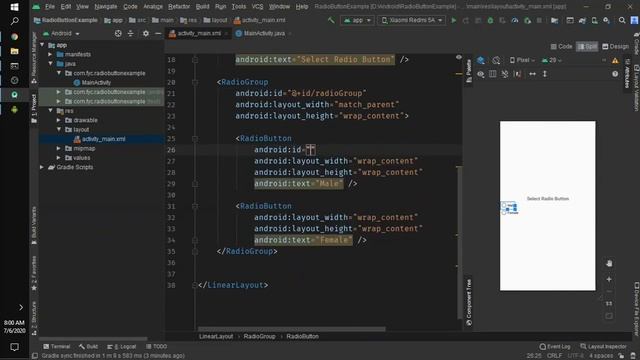Hide the project panel with minus icon

pos(158,33)
